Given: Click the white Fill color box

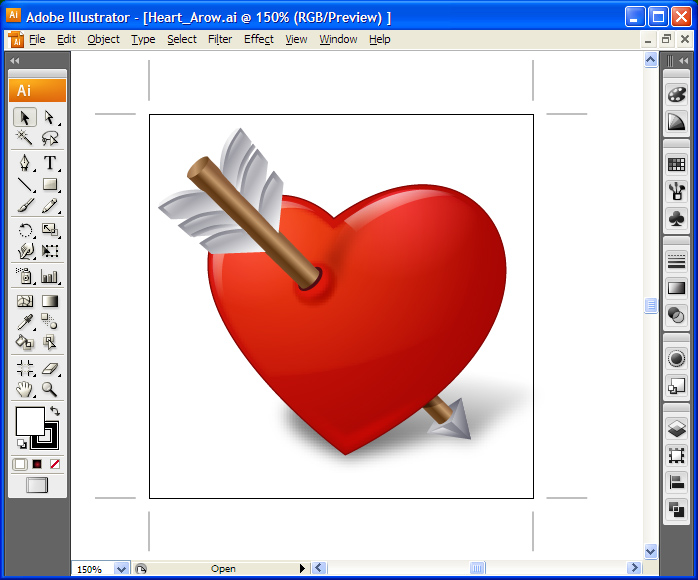Looking at the screenshot, I should pyautogui.click(x=30, y=421).
